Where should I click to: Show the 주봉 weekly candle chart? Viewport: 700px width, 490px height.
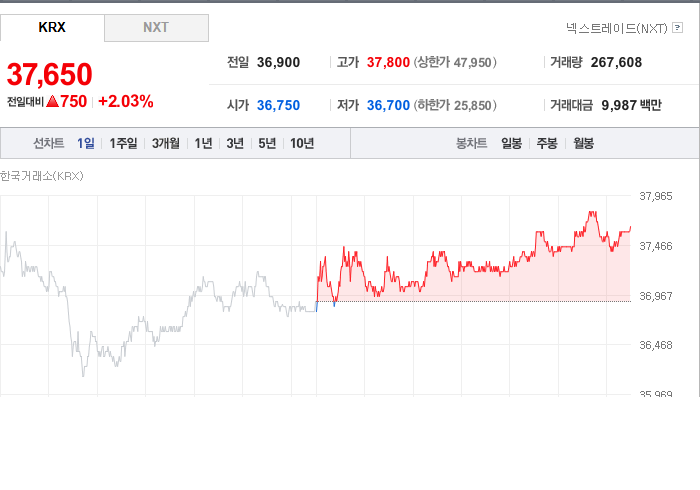pyautogui.click(x=547, y=143)
